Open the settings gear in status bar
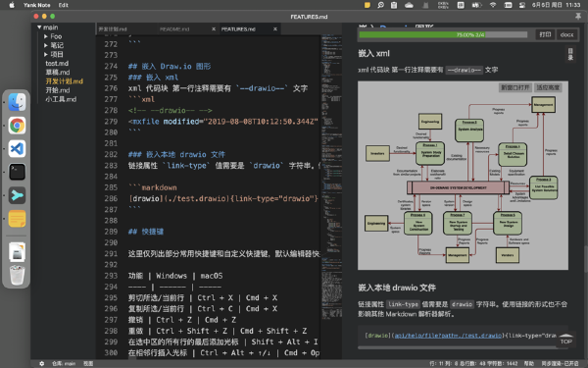This screenshot has height=368, width=588. 41,363
